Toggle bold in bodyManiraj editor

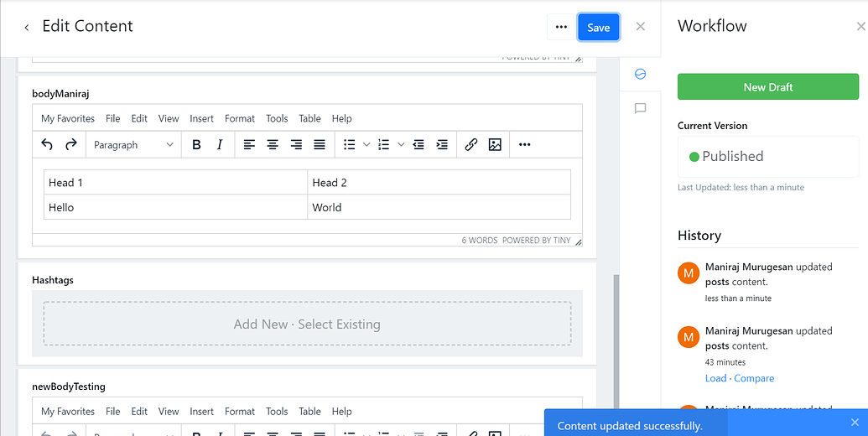[x=196, y=145]
